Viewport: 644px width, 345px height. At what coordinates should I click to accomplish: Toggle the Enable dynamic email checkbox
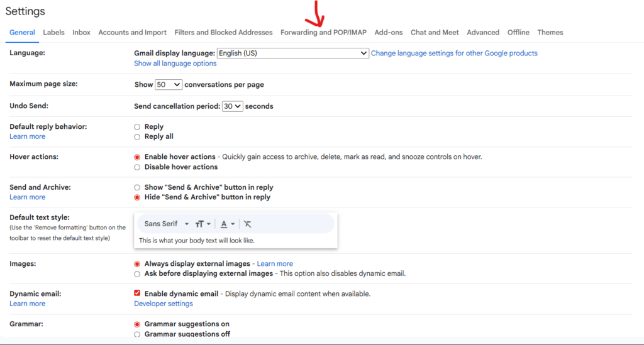(137, 293)
